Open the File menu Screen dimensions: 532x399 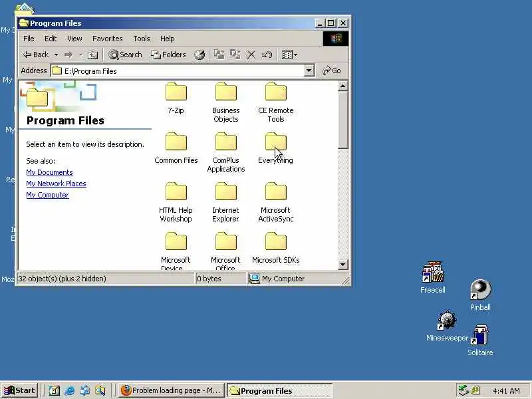(x=29, y=39)
